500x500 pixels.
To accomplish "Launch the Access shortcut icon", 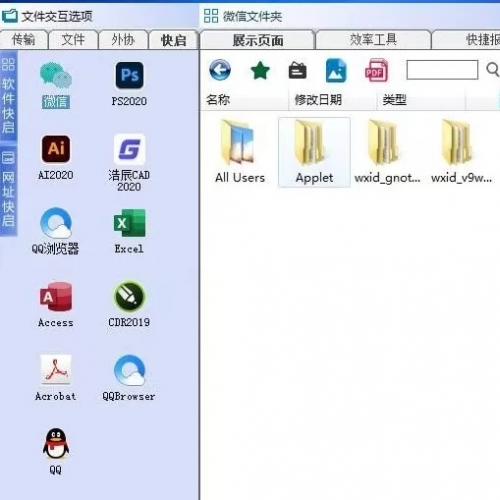I will (x=56, y=305).
